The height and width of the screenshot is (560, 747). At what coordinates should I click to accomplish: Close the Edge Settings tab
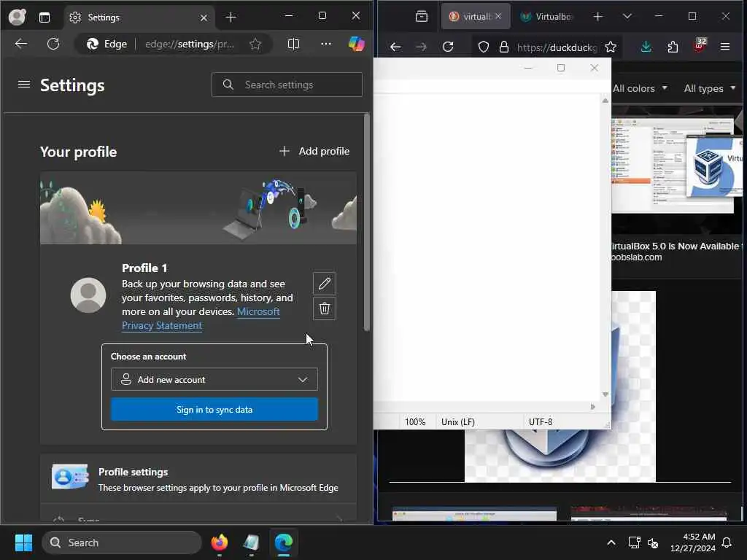pyautogui.click(x=204, y=17)
